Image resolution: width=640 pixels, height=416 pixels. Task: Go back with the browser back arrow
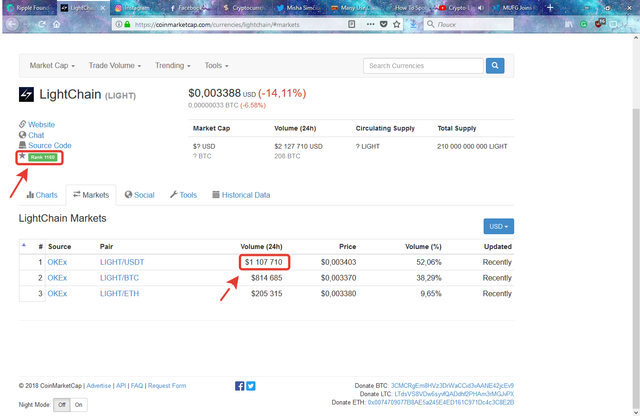(x=12, y=24)
